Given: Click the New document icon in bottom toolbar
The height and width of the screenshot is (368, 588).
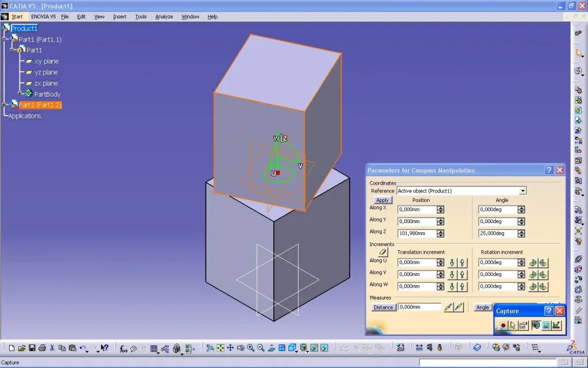Looking at the screenshot, I should click(11, 348).
